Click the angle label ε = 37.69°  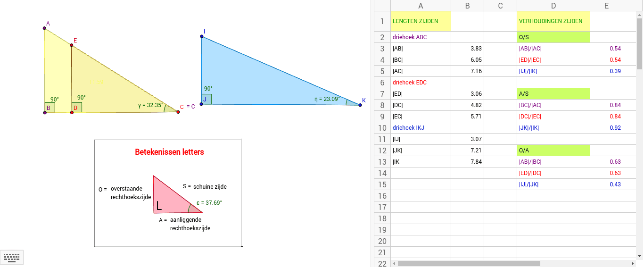point(209,203)
